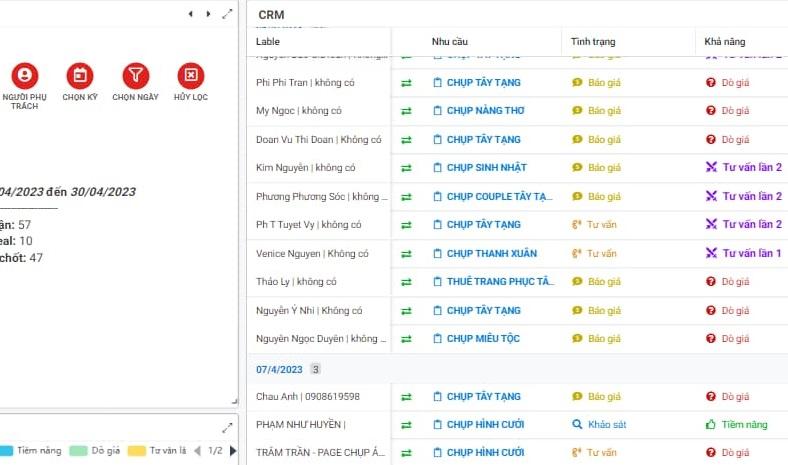Image resolution: width=788 pixels, height=465 pixels.
Task: Click Dò giá in Thảo Ly row
Action: coord(727,282)
